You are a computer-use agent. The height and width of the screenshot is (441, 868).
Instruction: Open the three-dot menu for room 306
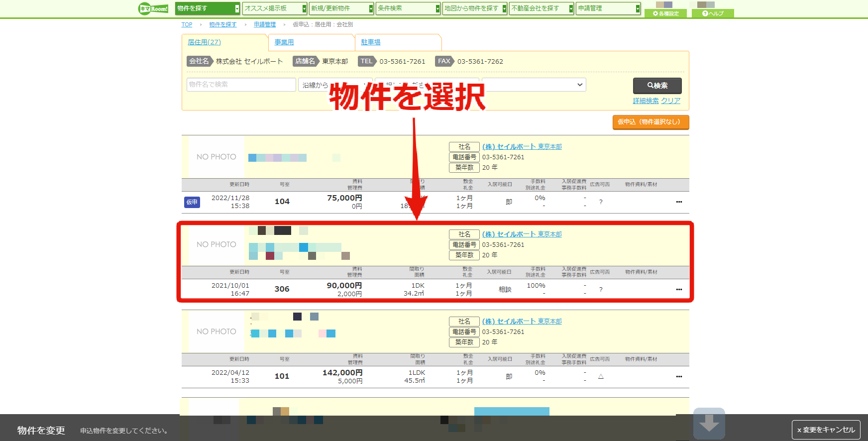pyautogui.click(x=679, y=290)
